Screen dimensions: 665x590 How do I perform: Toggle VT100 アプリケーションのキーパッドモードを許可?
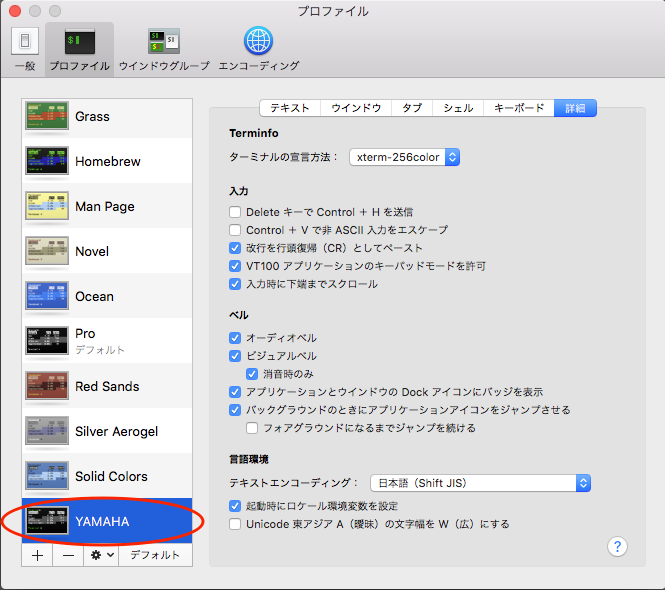pos(235,266)
